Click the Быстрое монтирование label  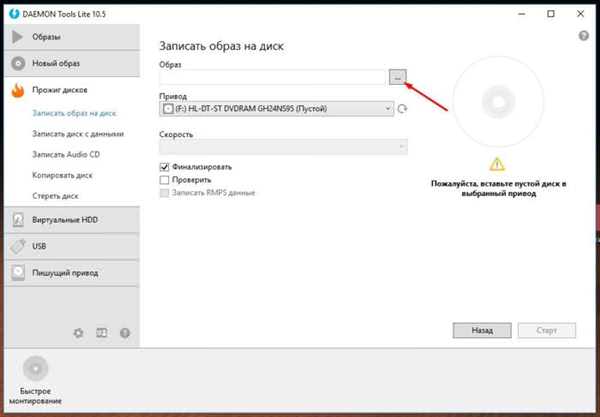35,396
